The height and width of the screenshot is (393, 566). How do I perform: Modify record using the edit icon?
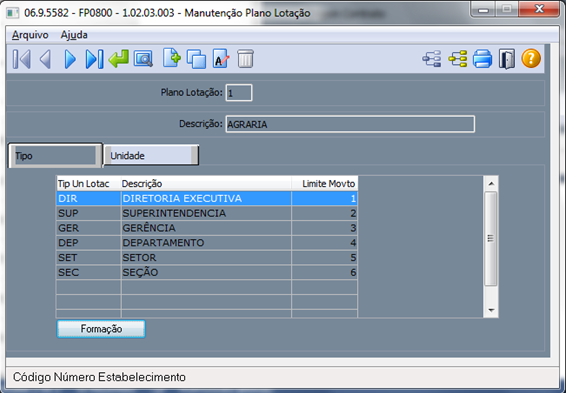(x=221, y=58)
